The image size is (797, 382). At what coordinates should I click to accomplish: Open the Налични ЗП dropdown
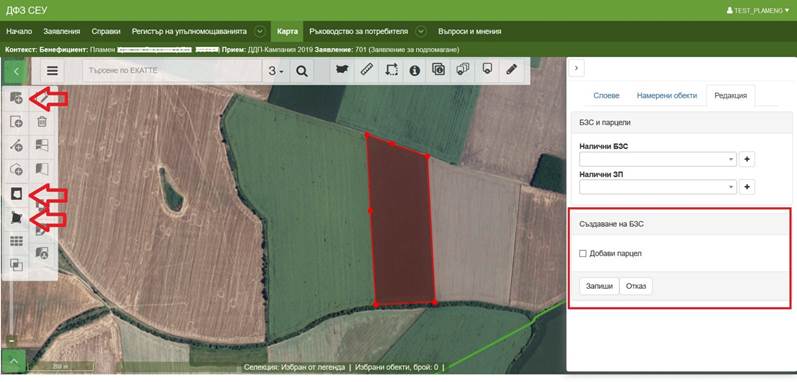(658, 187)
